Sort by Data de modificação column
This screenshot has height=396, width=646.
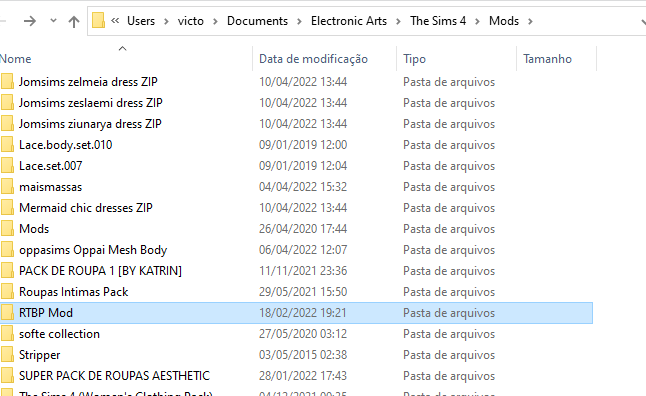click(313, 59)
